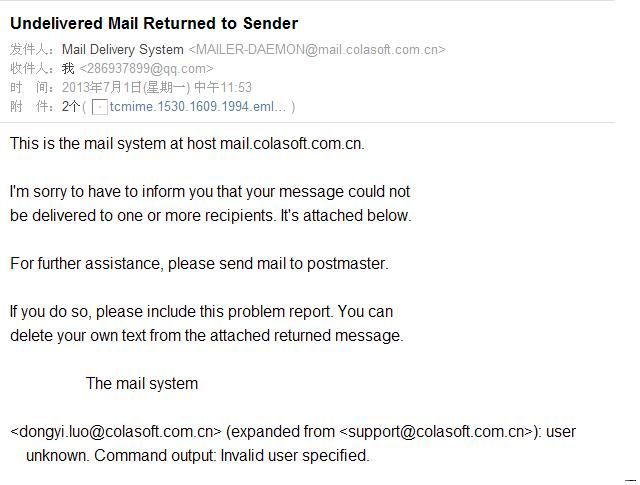The height and width of the screenshot is (485, 640).
Task: Click the 发件人 sender label
Action: click(32, 49)
